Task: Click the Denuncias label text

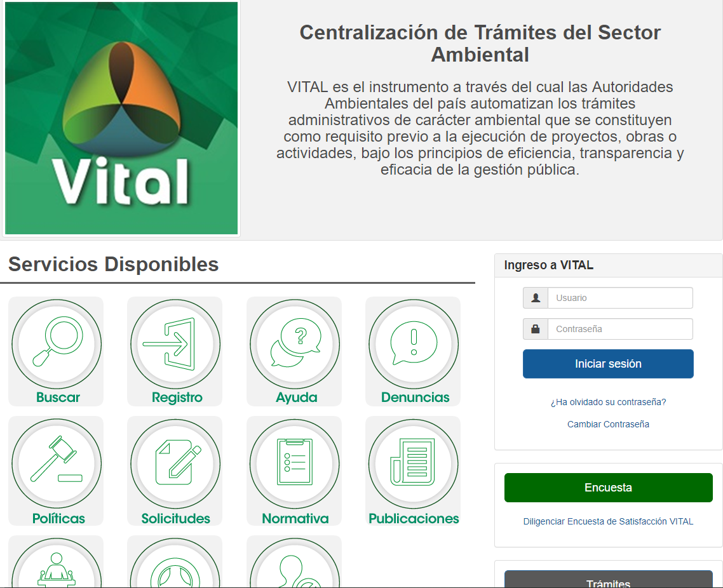Action: [x=415, y=398]
